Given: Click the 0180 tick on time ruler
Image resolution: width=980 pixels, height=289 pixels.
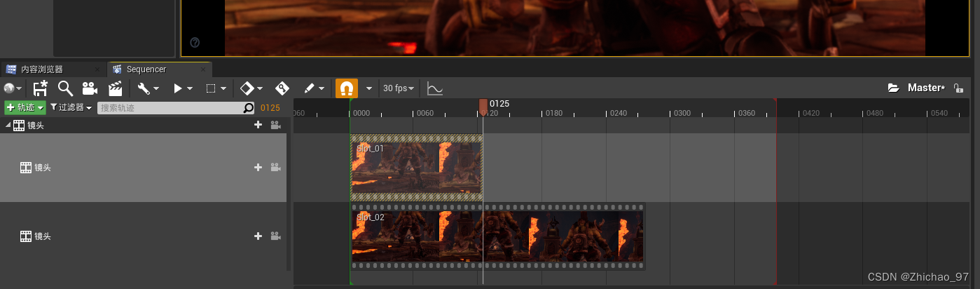Looking at the screenshot, I should [x=553, y=113].
